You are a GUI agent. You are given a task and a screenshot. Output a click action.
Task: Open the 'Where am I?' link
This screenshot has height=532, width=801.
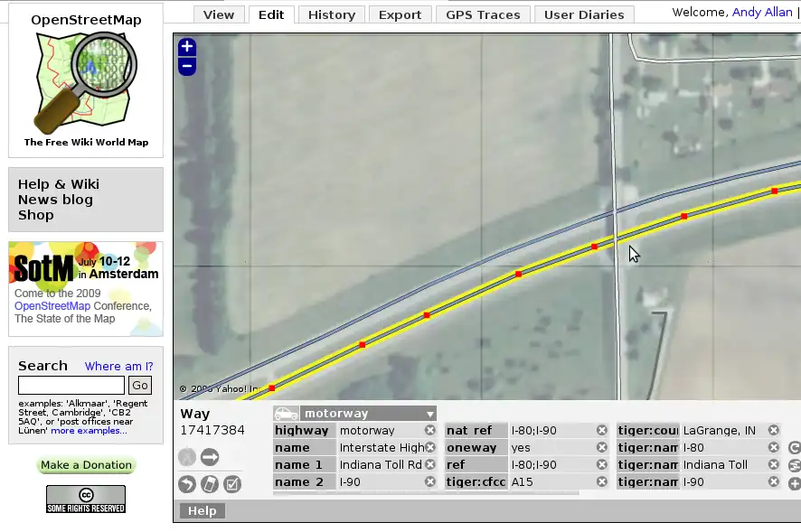tap(118, 366)
